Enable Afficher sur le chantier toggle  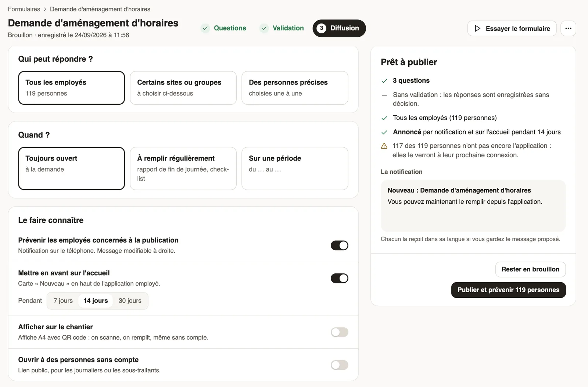click(x=339, y=332)
